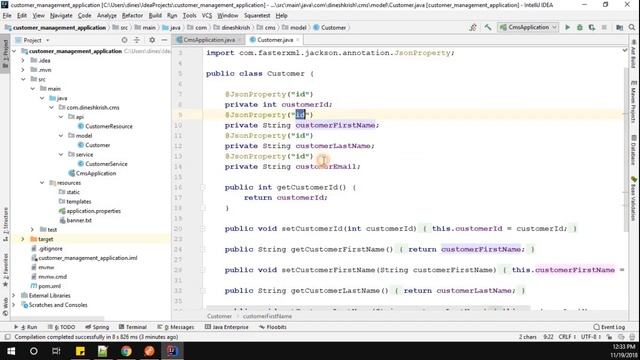This screenshot has width=640, height=360.
Task: Select banner.txt file
Action: point(76,220)
